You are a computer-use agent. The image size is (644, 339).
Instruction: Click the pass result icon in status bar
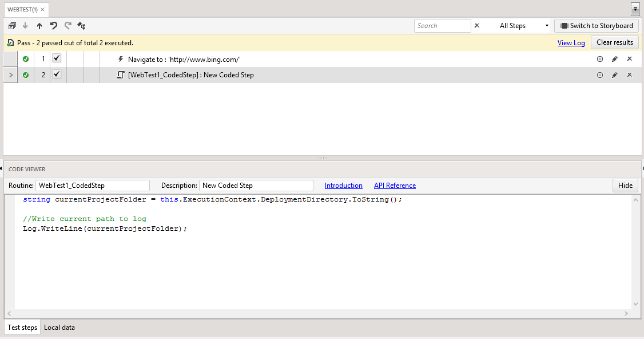tap(11, 43)
